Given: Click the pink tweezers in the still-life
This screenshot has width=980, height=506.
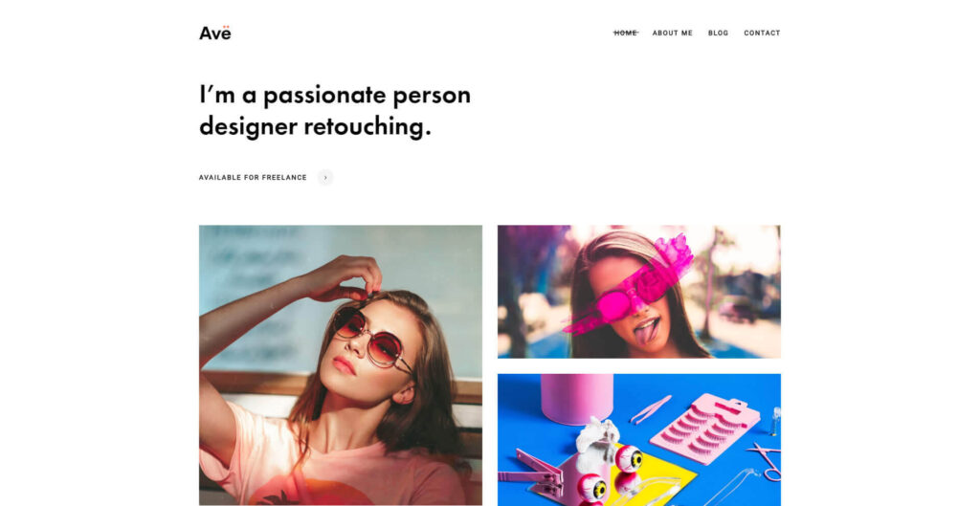Looking at the screenshot, I should [651, 409].
